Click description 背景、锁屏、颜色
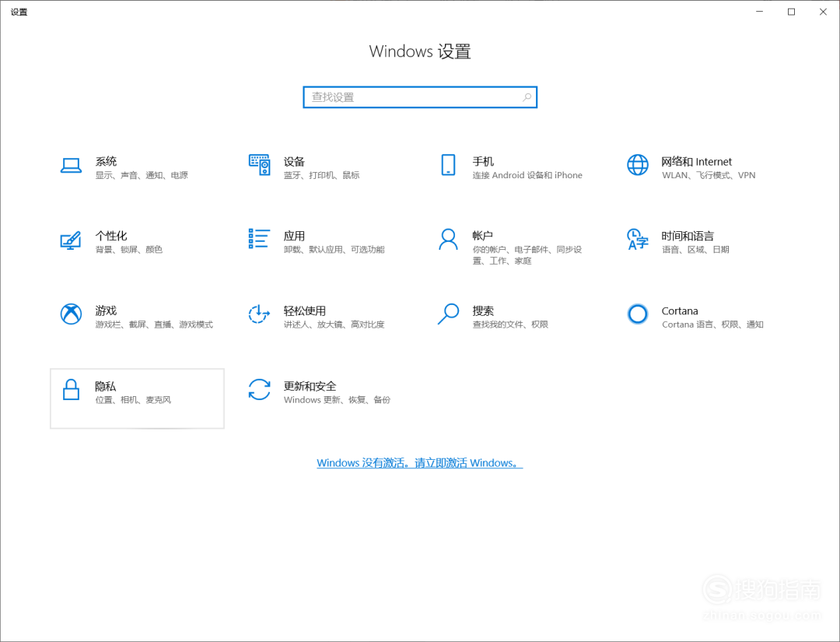840x642 pixels. 129,249
